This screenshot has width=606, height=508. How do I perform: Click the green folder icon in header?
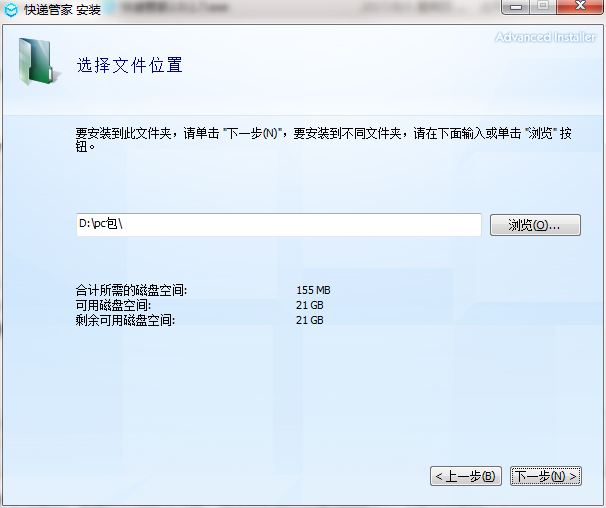coord(37,62)
